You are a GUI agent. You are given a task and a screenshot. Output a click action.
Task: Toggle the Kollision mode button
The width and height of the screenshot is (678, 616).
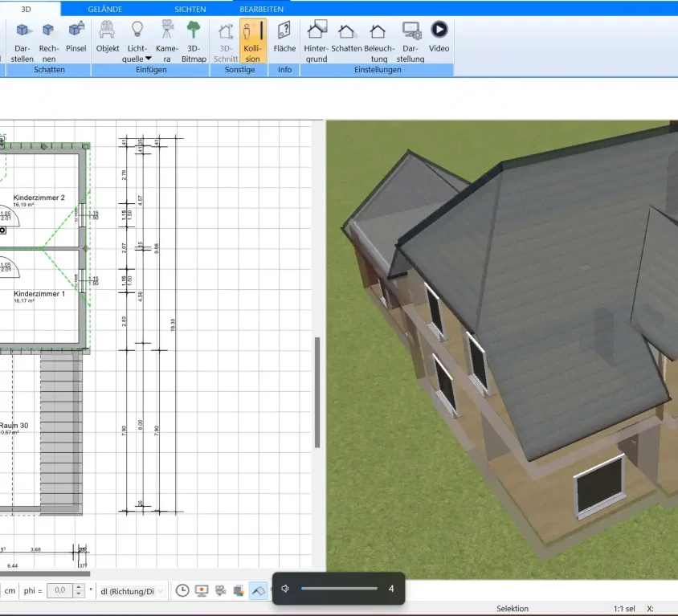coord(252,42)
